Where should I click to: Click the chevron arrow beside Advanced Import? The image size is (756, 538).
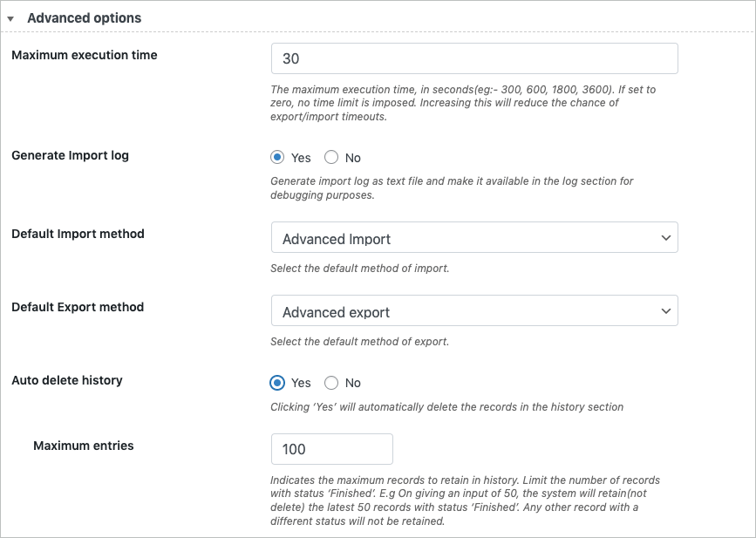(666, 238)
